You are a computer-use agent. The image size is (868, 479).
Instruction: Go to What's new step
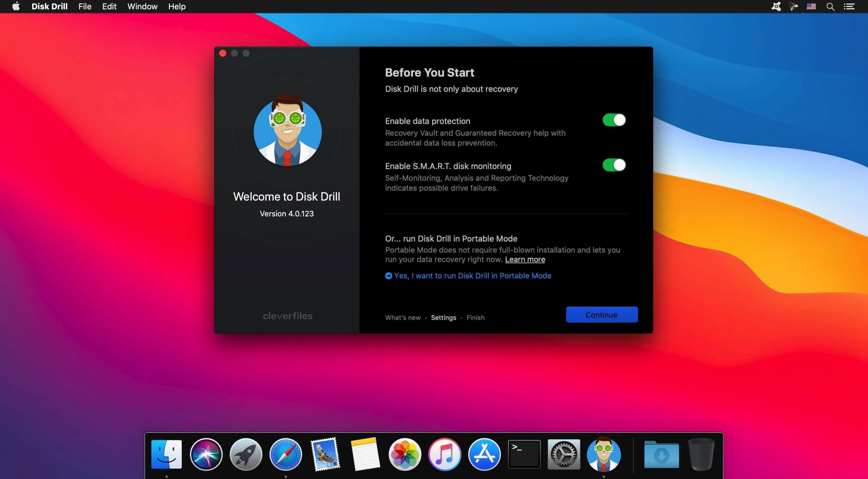tap(402, 318)
